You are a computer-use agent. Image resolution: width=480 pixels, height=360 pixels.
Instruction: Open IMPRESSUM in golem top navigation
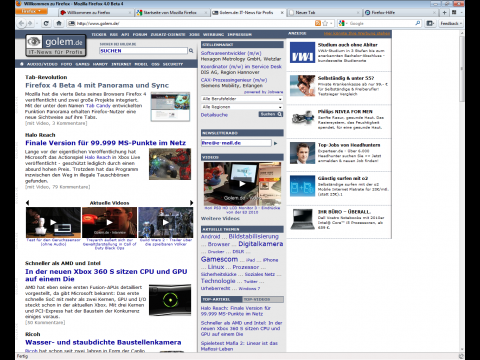pyautogui.click(x=240, y=34)
